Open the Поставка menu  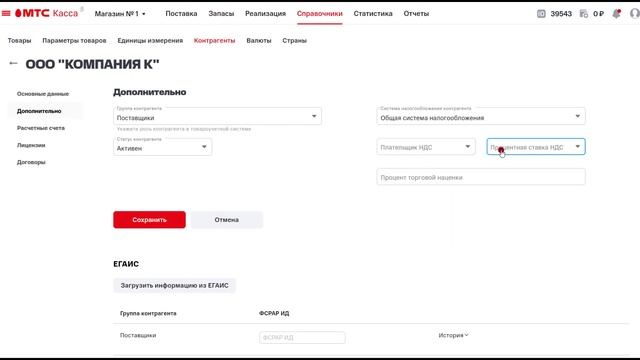pyautogui.click(x=181, y=13)
